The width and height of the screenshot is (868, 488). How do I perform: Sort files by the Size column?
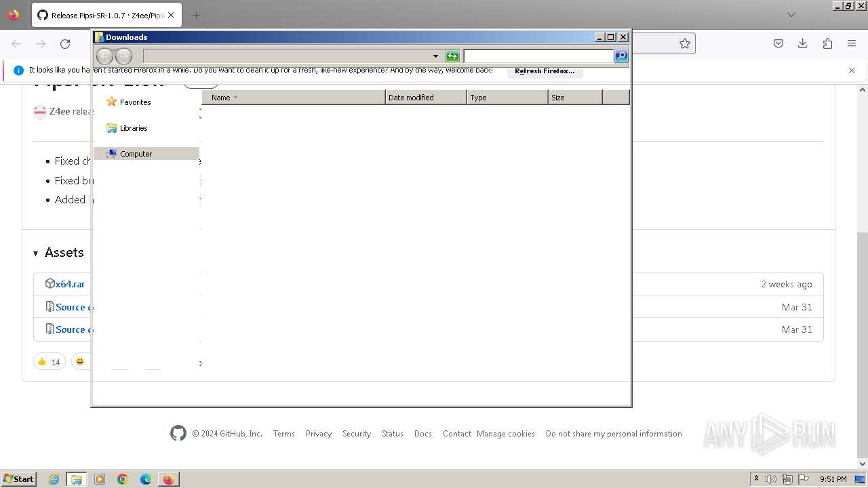click(x=575, y=98)
